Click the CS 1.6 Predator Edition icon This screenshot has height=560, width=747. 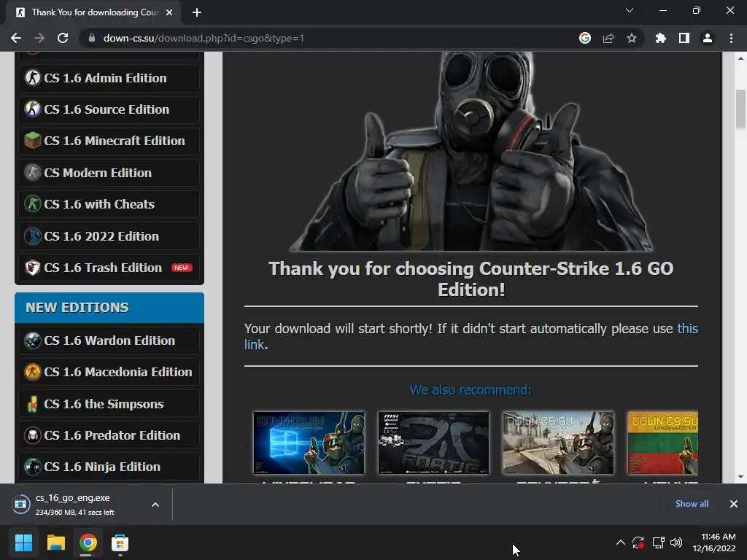coord(32,435)
